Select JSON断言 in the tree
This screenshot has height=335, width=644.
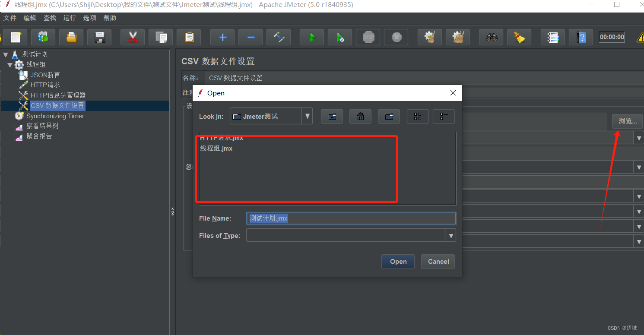[x=45, y=75]
